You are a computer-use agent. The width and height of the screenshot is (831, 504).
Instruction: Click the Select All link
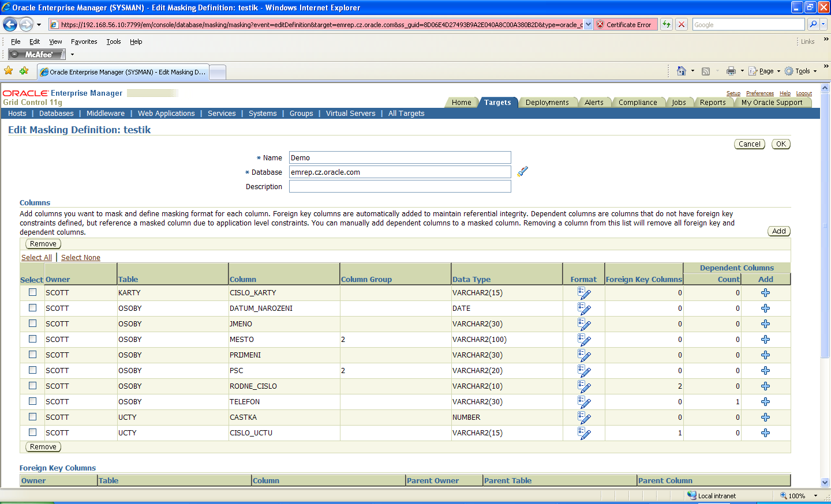click(x=36, y=258)
